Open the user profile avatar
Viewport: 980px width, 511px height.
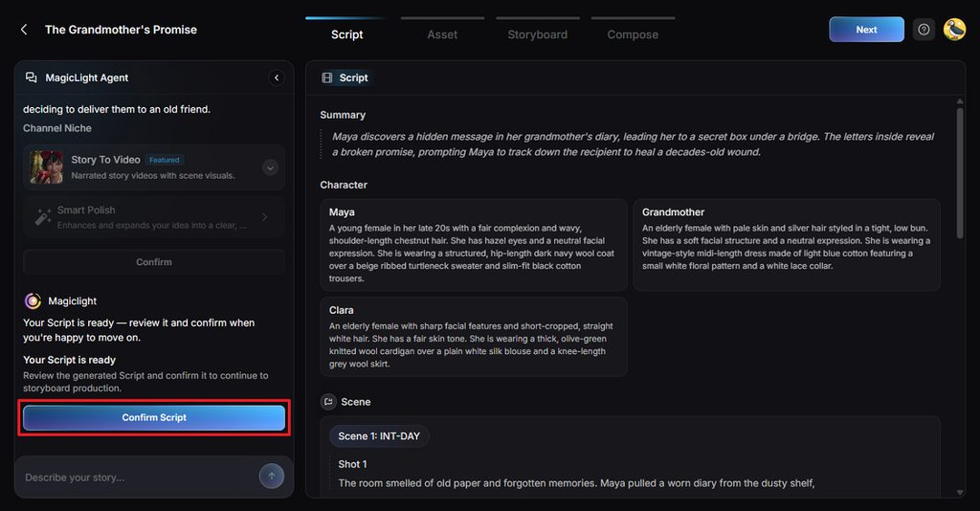954,30
